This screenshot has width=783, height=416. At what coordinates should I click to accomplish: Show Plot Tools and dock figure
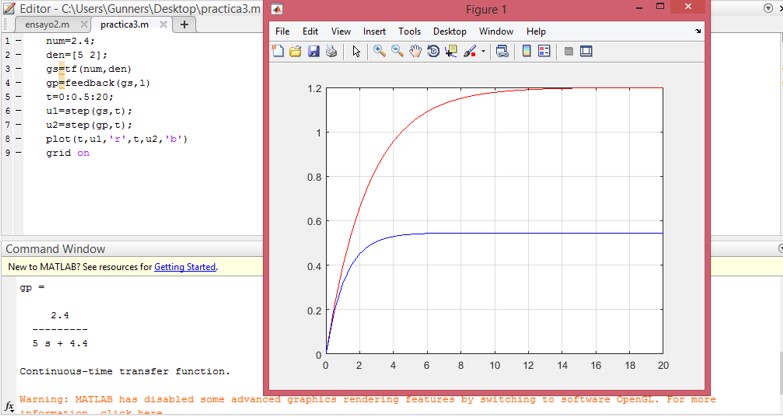pyautogui.click(x=586, y=51)
